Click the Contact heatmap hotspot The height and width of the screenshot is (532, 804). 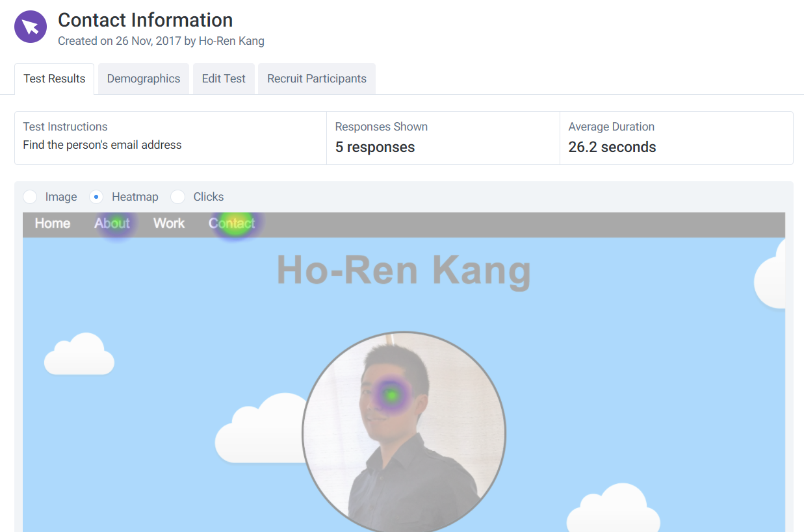pos(233,223)
